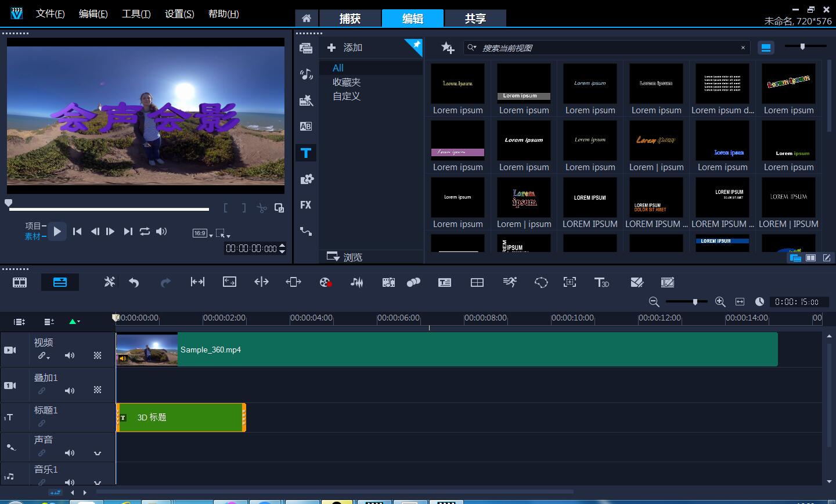836x504 pixels.
Task: Open the Subtitle Editor icon
Action: [x=445, y=282]
